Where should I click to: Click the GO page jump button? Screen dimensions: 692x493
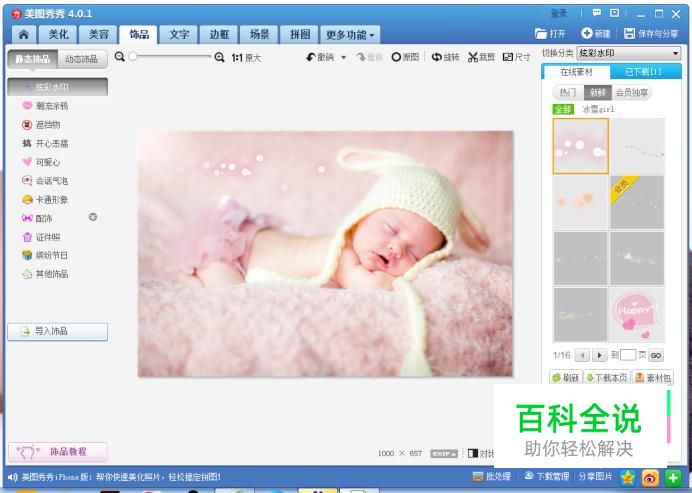(656, 355)
